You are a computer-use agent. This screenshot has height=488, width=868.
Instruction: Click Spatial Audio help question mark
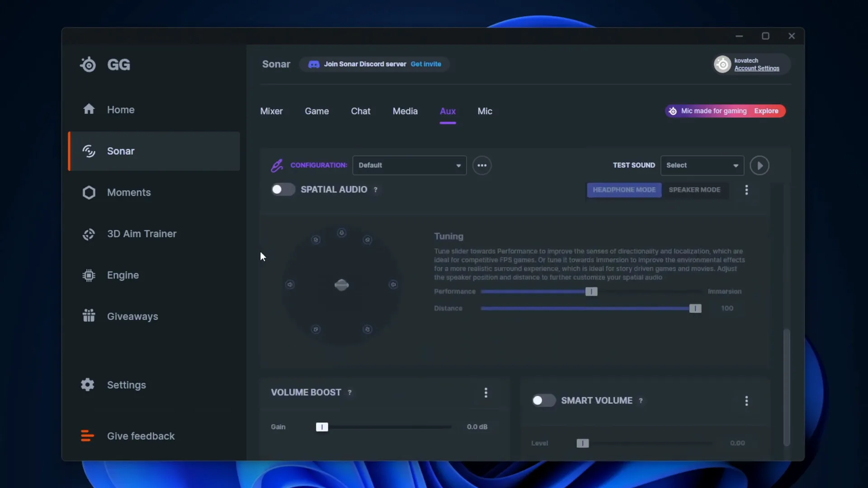[x=375, y=190]
